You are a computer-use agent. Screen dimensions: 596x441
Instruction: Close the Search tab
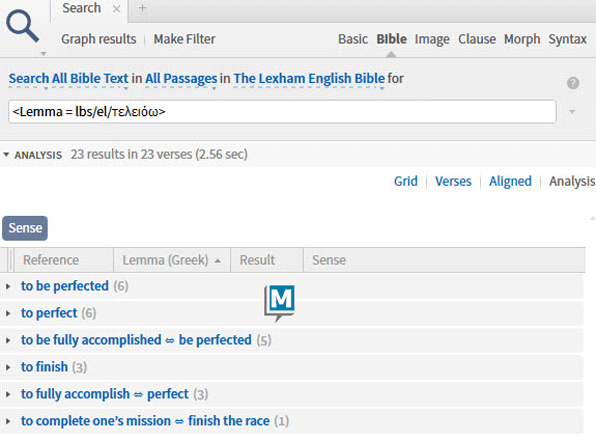[x=116, y=9]
